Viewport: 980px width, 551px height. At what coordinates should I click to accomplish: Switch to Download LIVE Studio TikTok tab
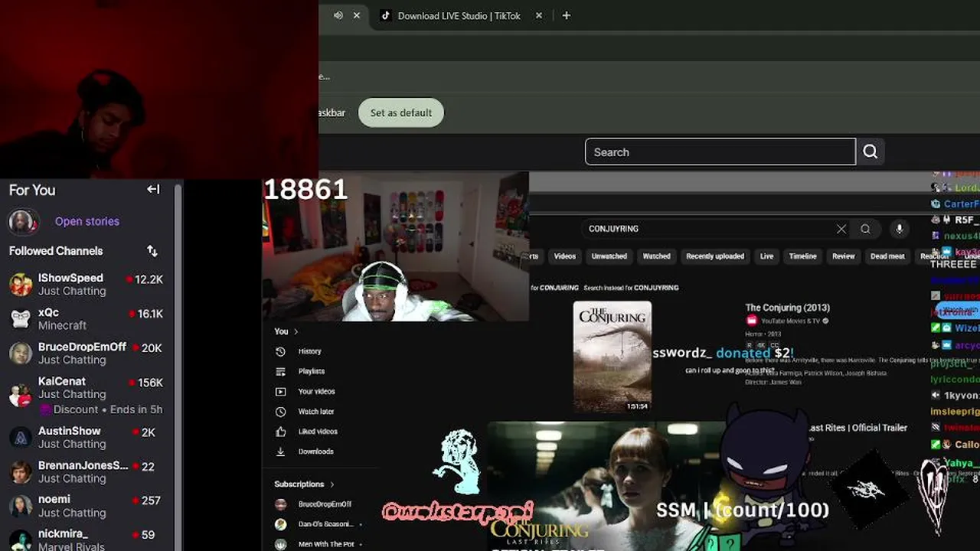click(459, 15)
